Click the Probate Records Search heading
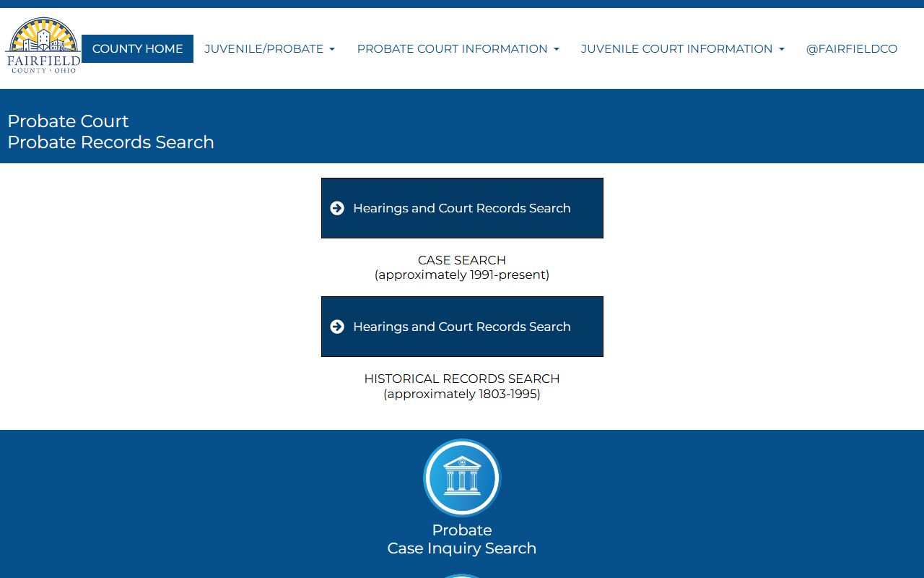This screenshot has height=578, width=924. click(110, 142)
